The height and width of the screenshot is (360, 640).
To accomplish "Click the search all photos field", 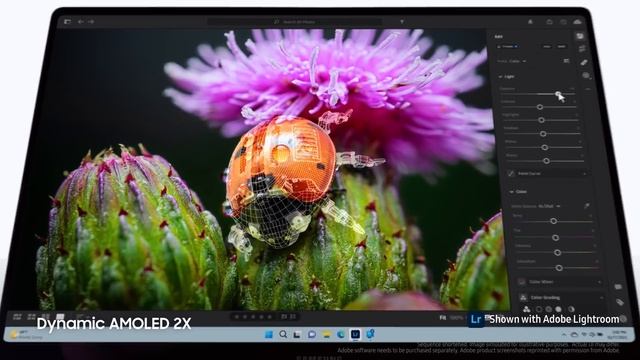I will pos(295,21).
